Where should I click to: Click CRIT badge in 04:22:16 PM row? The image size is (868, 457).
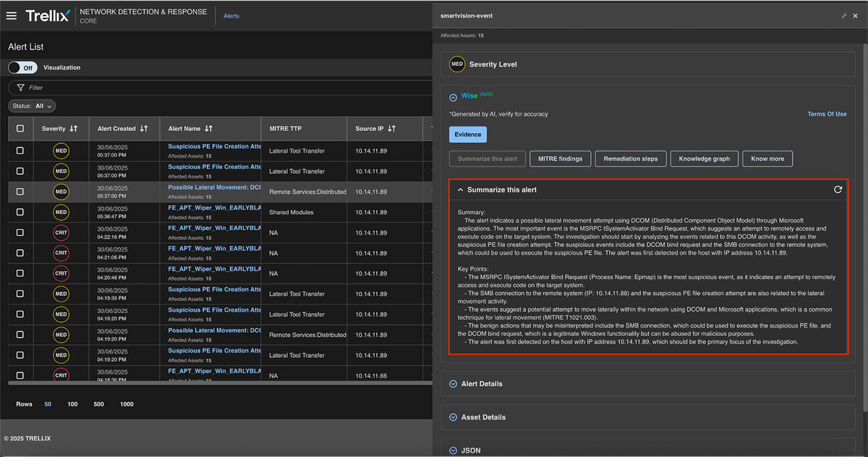coord(61,233)
